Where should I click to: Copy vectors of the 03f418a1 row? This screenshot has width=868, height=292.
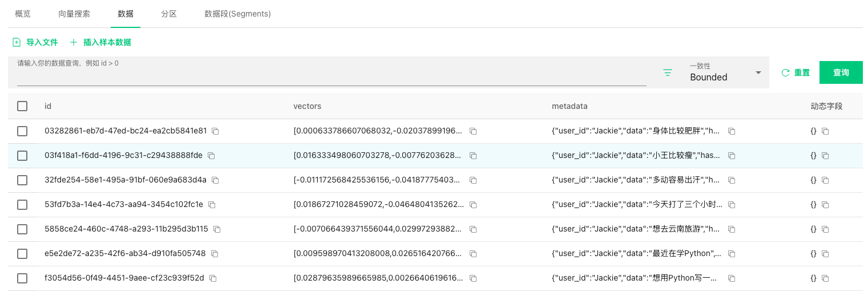click(473, 156)
